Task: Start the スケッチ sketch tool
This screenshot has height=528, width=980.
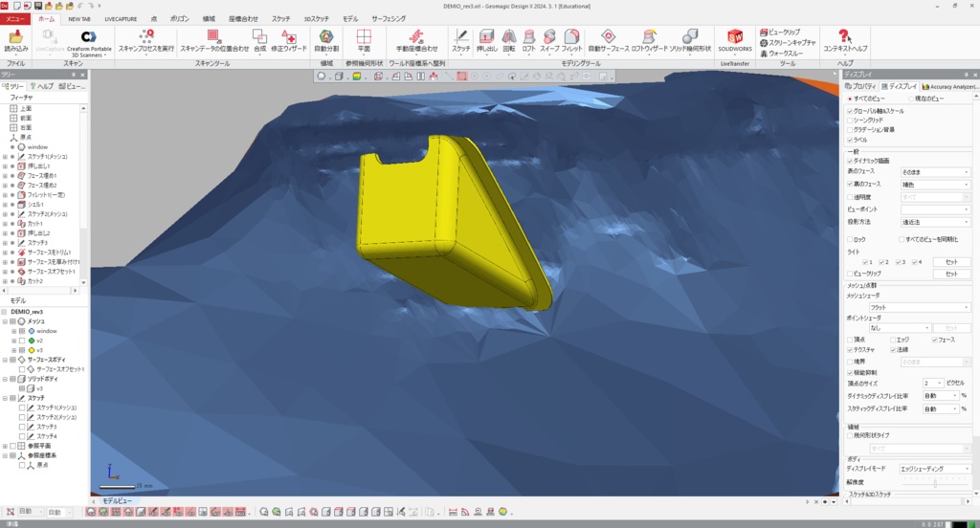Action: pos(461,40)
